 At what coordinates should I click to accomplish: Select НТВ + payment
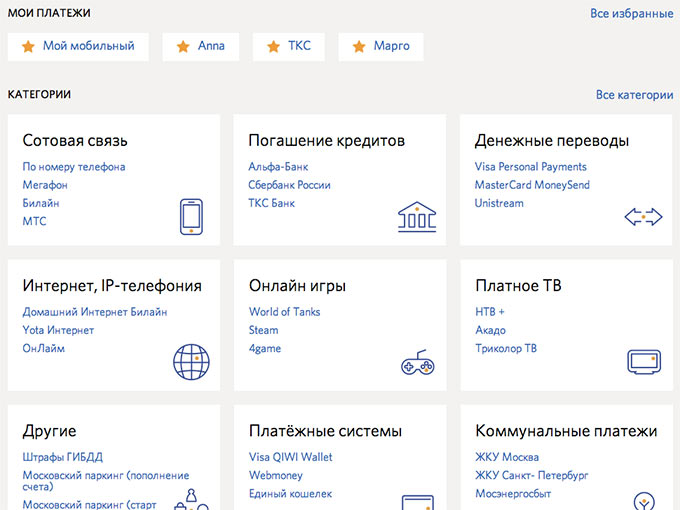[490, 312]
